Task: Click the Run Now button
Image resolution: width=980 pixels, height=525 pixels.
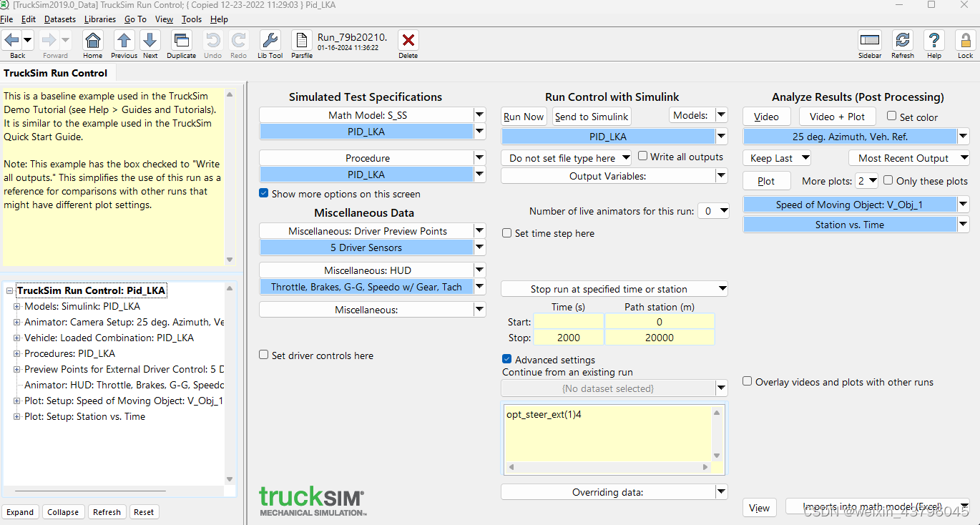Action: click(x=524, y=117)
